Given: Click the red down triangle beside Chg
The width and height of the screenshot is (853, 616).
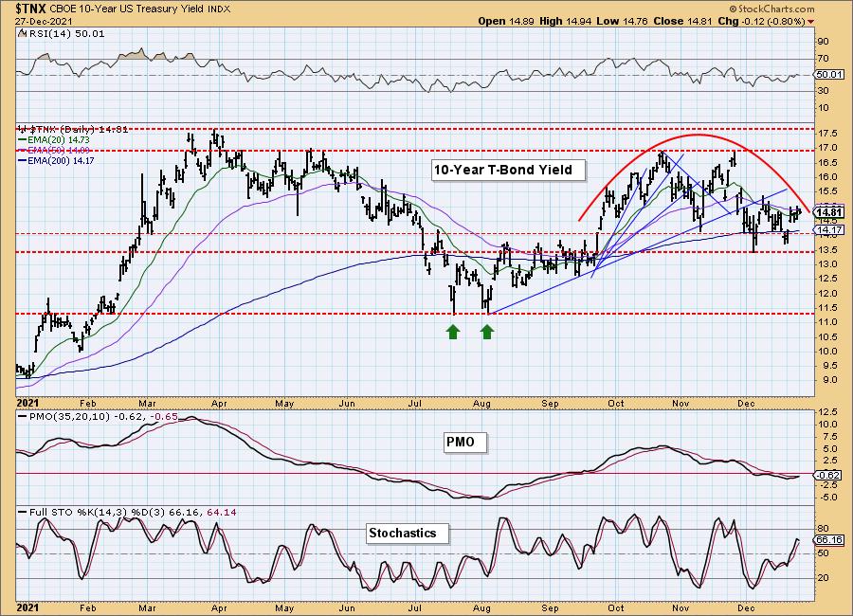Looking at the screenshot, I should tap(811, 22).
